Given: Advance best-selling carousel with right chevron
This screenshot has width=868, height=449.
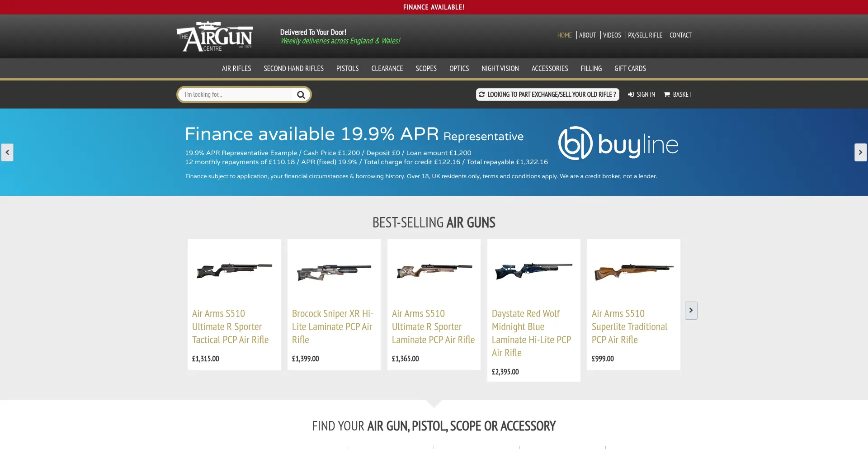Looking at the screenshot, I should point(691,311).
